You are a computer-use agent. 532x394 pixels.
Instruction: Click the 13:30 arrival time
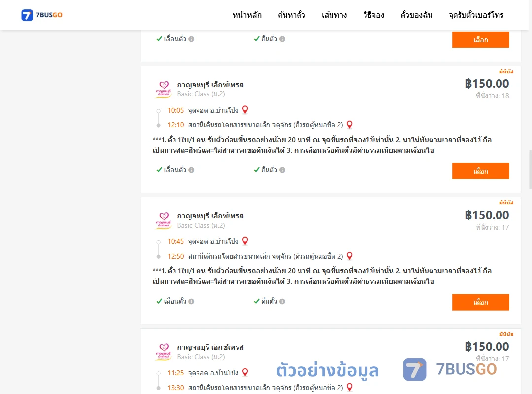(176, 388)
